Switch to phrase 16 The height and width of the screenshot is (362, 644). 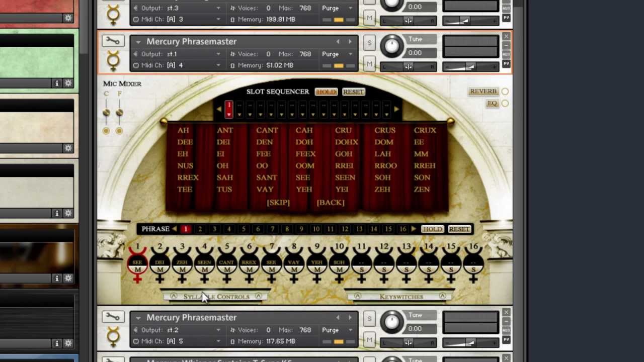pos(403,229)
